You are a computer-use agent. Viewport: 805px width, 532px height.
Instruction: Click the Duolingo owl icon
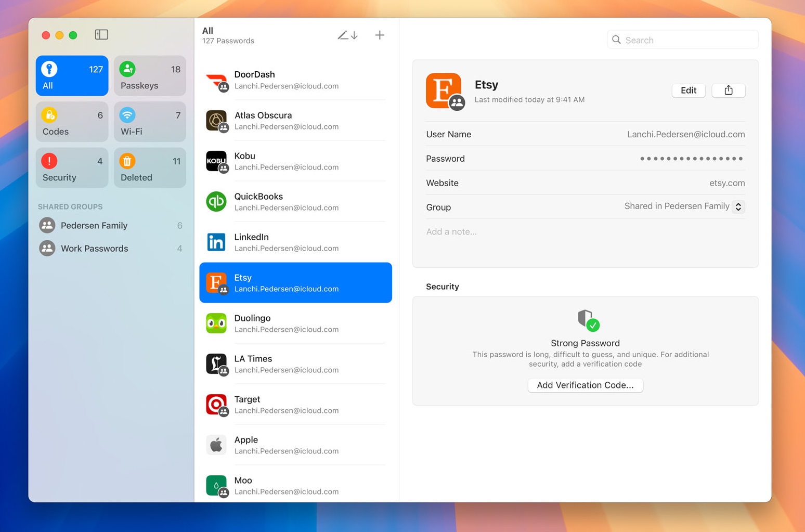[x=216, y=323]
